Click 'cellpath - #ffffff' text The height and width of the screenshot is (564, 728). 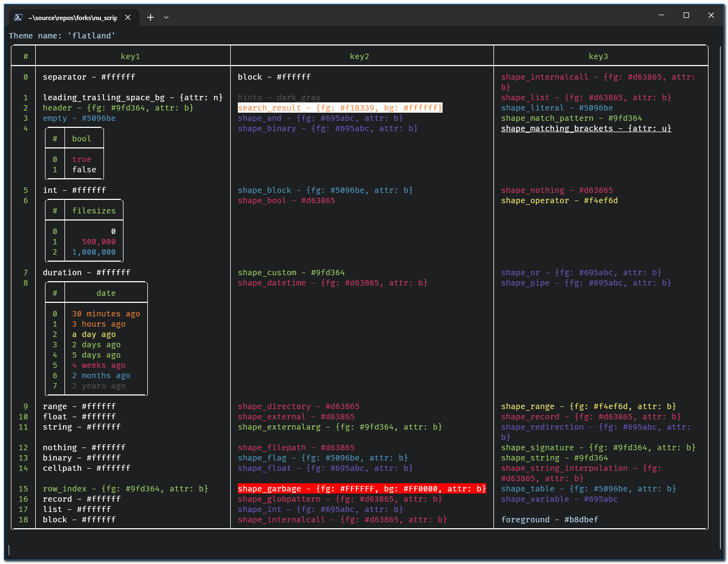coord(87,468)
